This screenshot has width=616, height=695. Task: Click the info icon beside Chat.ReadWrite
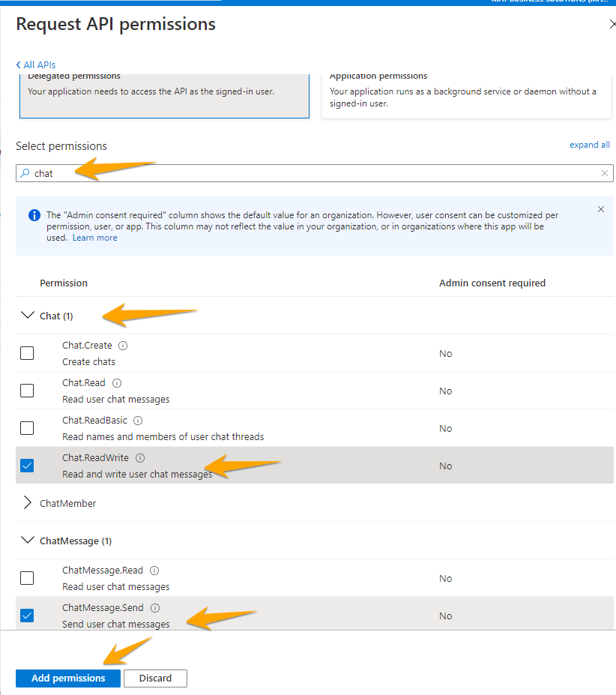pos(140,457)
